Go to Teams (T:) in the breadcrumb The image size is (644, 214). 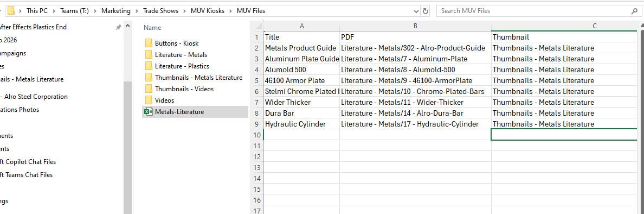[75, 11]
